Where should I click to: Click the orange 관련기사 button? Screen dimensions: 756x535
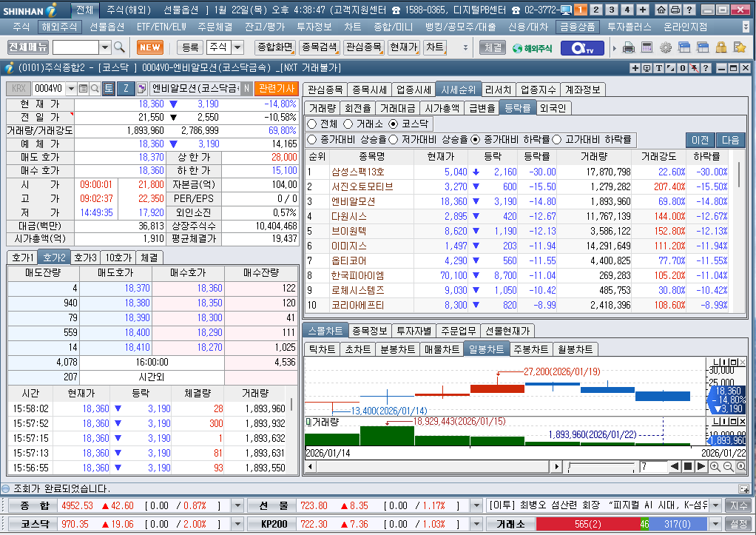point(276,88)
